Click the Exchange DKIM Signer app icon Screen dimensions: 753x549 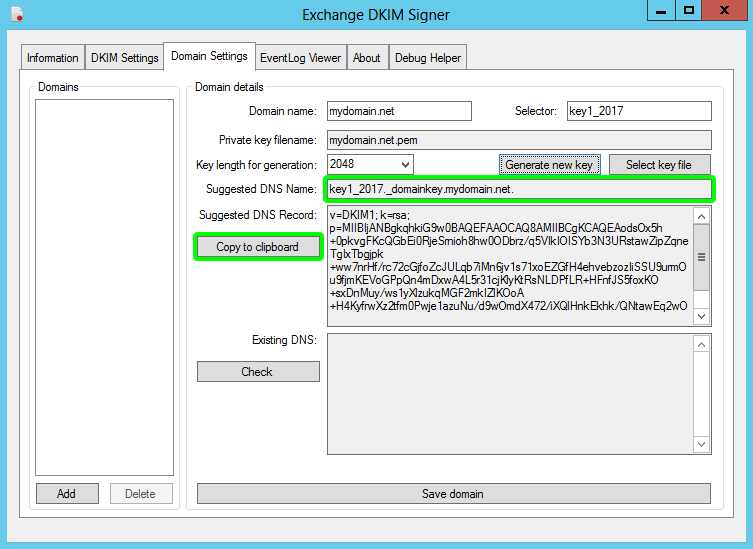17,14
